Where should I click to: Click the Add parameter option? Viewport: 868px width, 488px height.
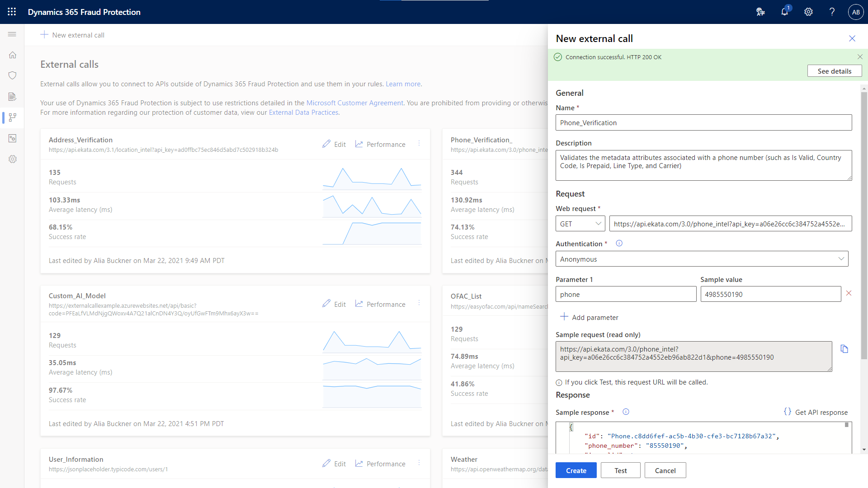(x=589, y=317)
